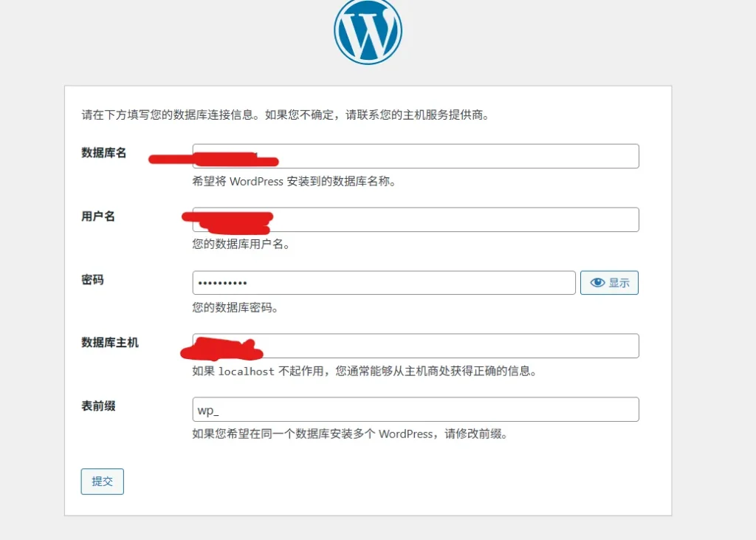This screenshot has width=756, height=540.
Task: Click the 表前缀 label
Action: 98,406
